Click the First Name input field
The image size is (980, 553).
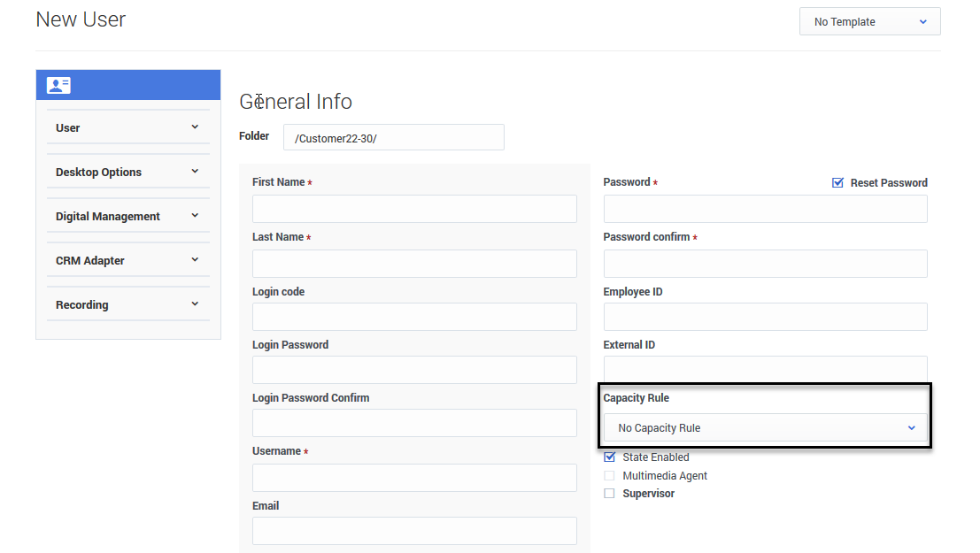click(x=414, y=209)
